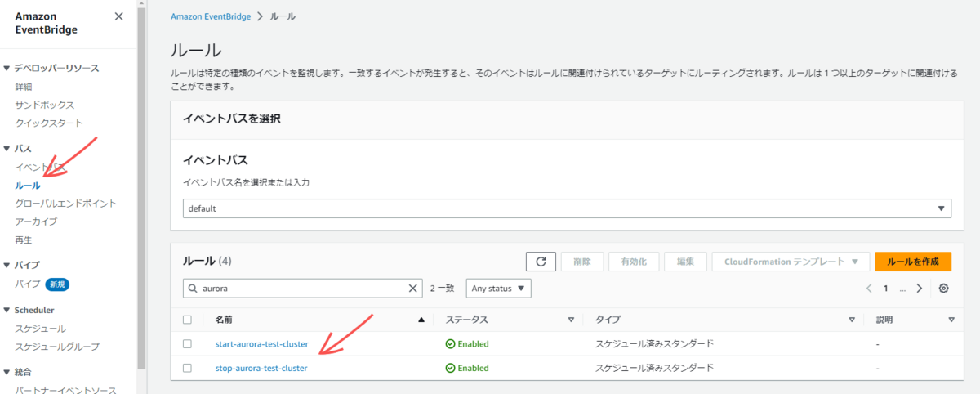Click スケジュール済みスタンダード type of stop-aurora-test-cluster
Viewport: 980px width, 394px height.
pos(655,369)
